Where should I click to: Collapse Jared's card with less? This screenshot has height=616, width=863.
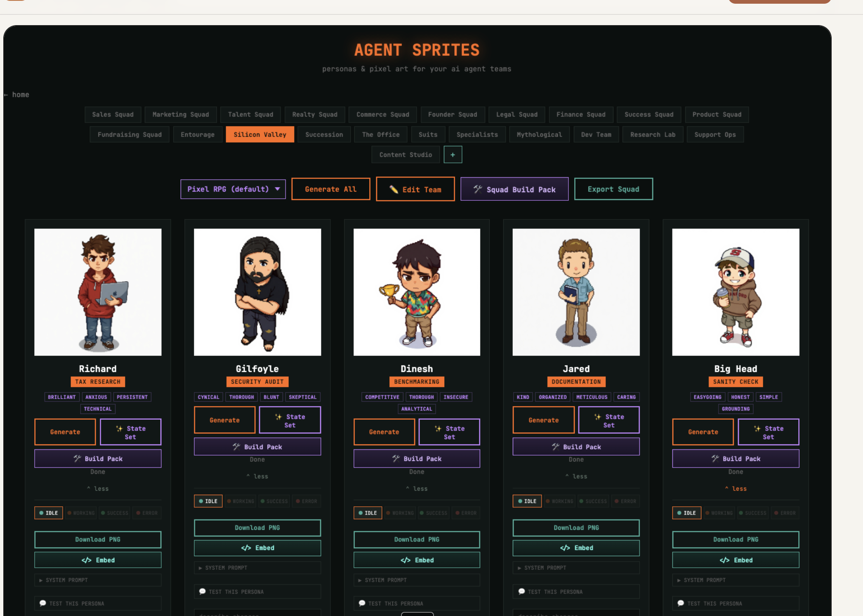(x=576, y=476)
